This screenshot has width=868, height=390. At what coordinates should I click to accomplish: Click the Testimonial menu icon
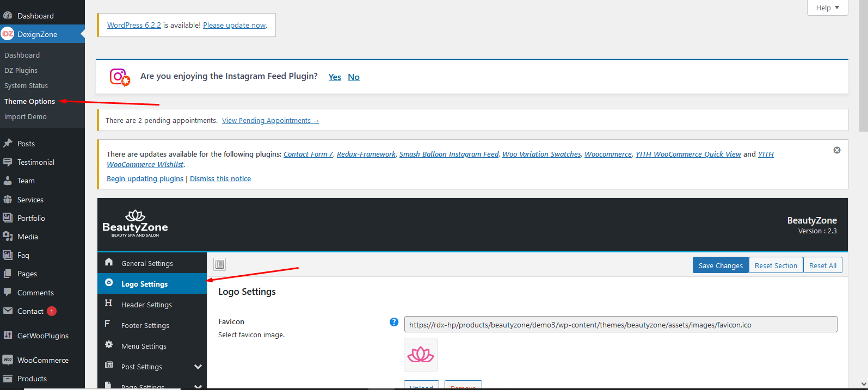8,162
